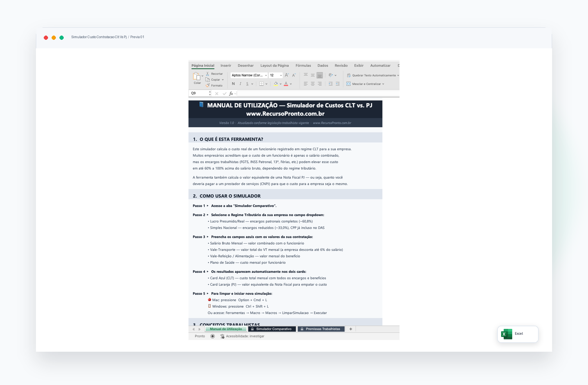The height and width of the screenshot is (385, 588).
Task: Open the Página Inicial ribbon tab
Action: pyautogui.click(x=203, y=66)
